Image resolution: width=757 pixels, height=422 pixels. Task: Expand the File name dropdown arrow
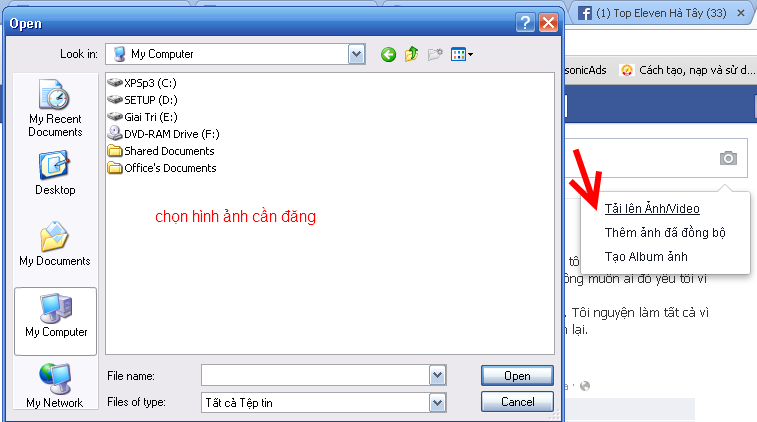tap(437, 375)
